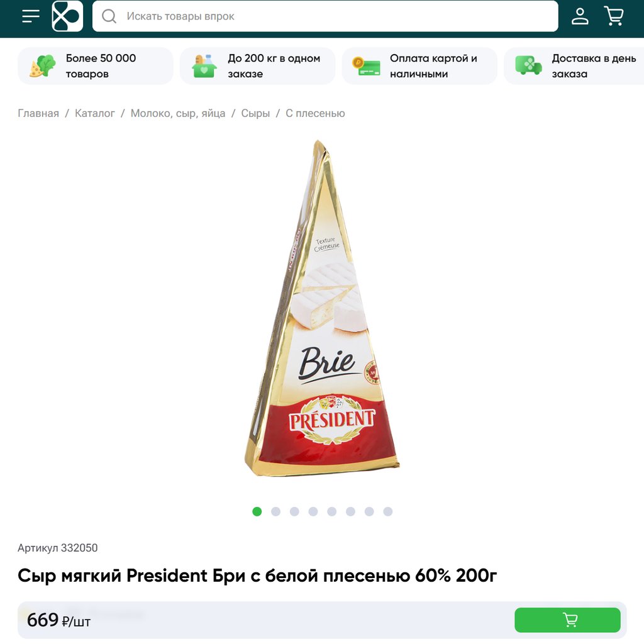
Task: Open 'Молоко, сыр, яйца' breadcrumb
Action: pos(178,113)
